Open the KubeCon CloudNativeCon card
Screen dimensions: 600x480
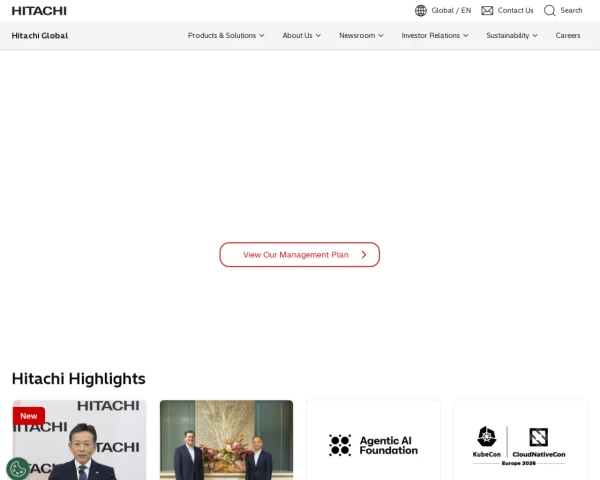[520, 440]
